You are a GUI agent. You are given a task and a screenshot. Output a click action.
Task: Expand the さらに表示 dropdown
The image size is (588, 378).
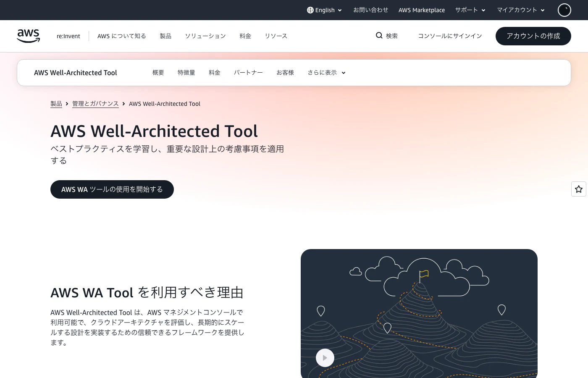click(x=326, y=73)
